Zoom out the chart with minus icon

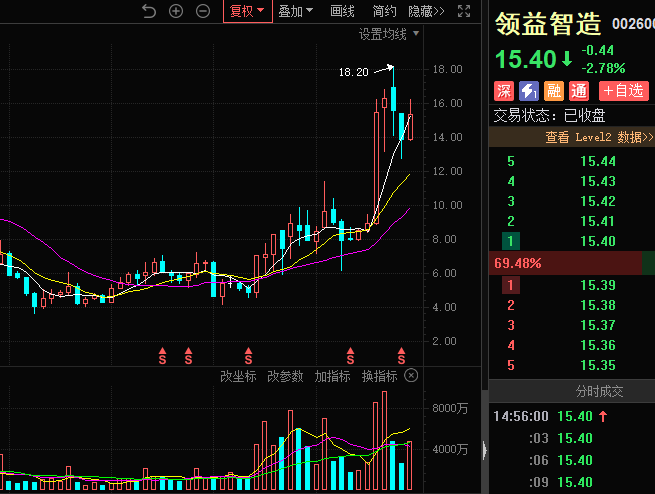click(x=203, y=11)
